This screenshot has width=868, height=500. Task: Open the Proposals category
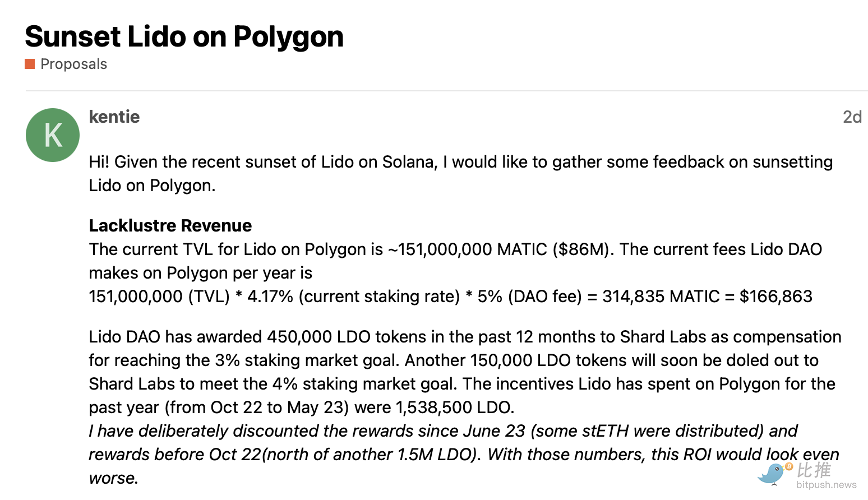coord(73,64)
